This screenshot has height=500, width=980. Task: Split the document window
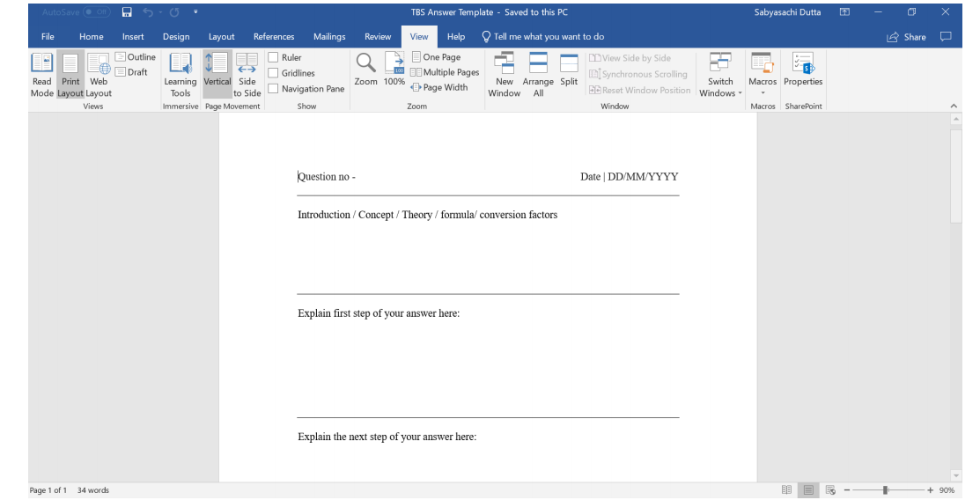pos(569,70)
